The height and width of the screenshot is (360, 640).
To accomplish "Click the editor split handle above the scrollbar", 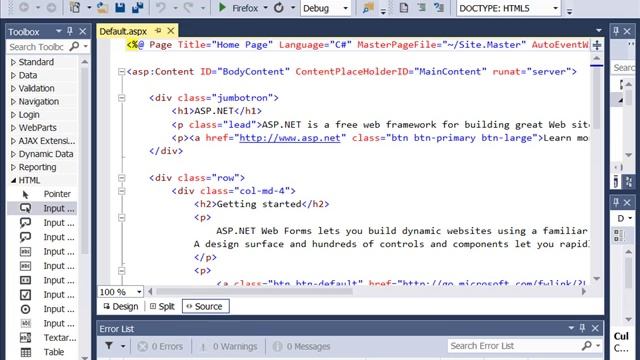I will point(597,45).
